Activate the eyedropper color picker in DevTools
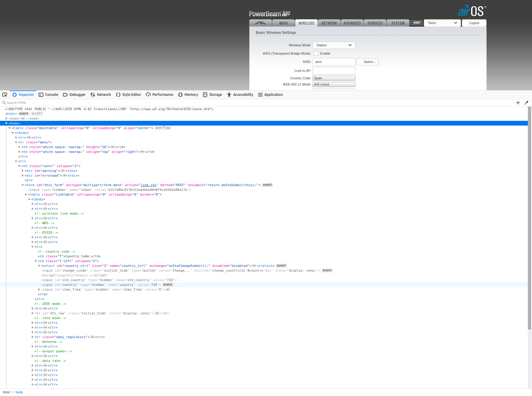This screenshot has height=396, width=532. pyautogui.click(x=526, y=102)
